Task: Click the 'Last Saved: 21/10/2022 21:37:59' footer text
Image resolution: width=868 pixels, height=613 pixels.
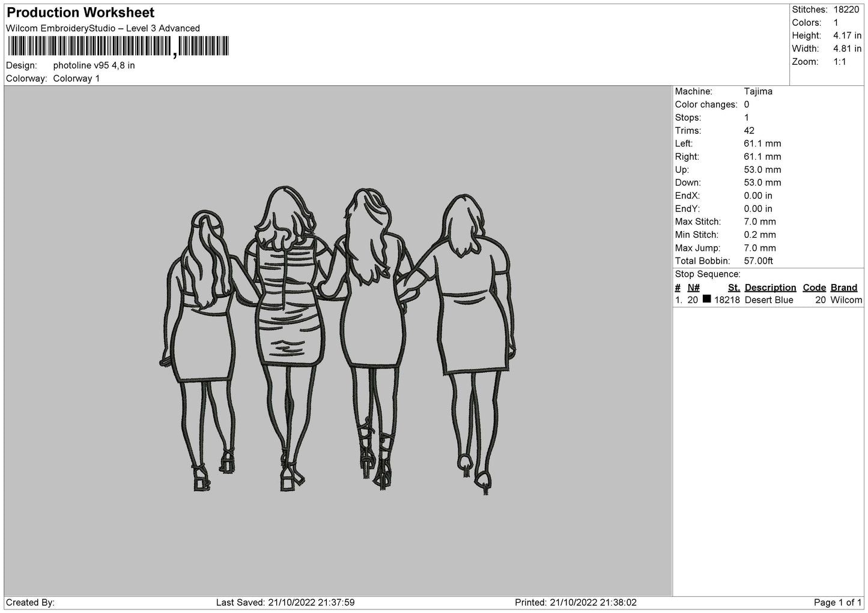Action: 285,603
